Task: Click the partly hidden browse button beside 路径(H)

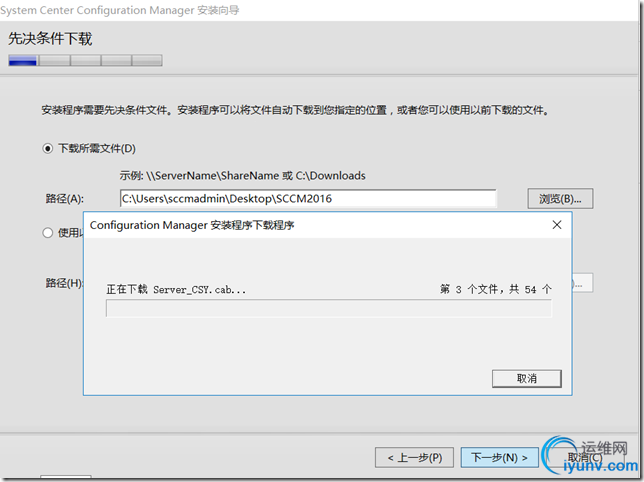Action: click(x=583, y=283)
